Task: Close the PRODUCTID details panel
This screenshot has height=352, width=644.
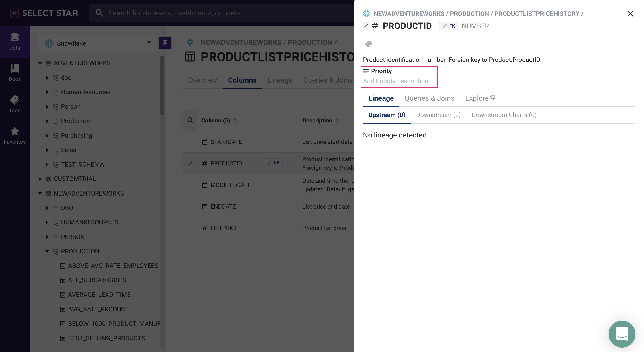Action: coord(630,13)
